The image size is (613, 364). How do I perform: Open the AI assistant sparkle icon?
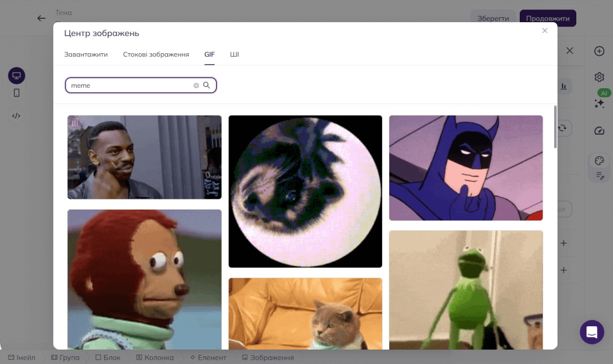coord(599,104)
